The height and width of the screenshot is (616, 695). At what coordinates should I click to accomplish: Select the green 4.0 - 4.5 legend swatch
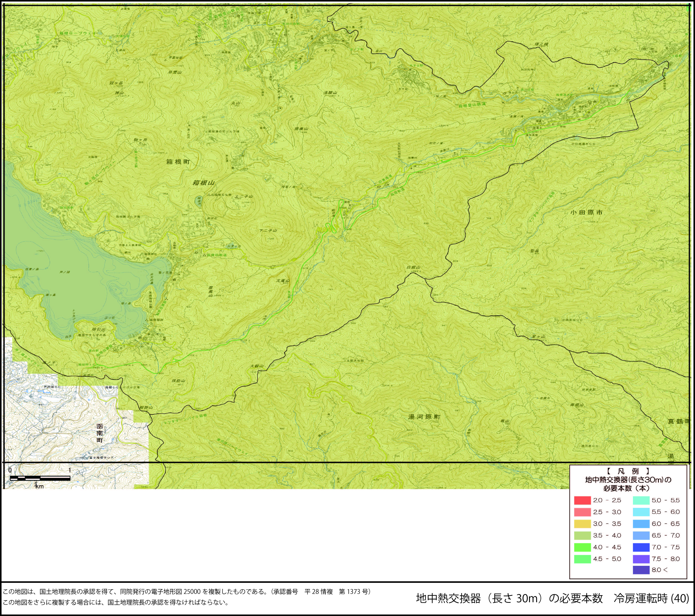(x=582, y=547)
